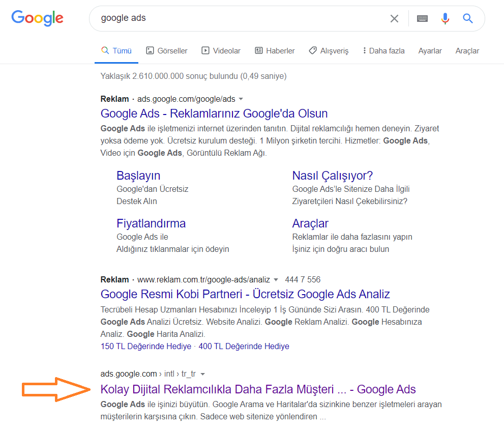Open 'Kolay Dijital Reklamcılıkla Daha Fazla Müşteri' result
Screen dimensions: 504x429
pos(258,389)
